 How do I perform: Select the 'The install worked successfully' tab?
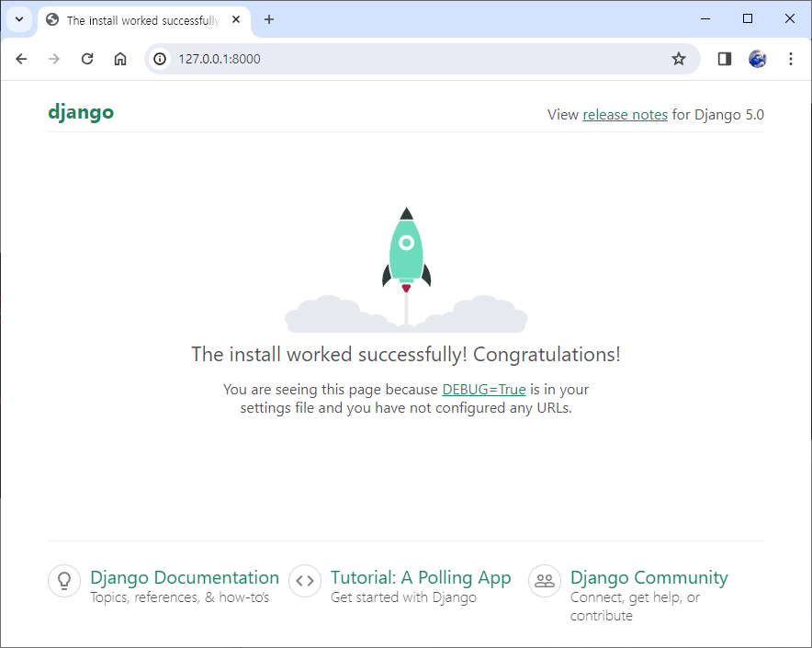point(144,20)
